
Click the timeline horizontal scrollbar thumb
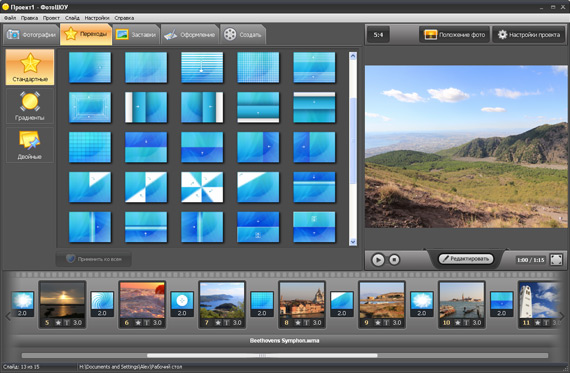click(x=262, y=356)
